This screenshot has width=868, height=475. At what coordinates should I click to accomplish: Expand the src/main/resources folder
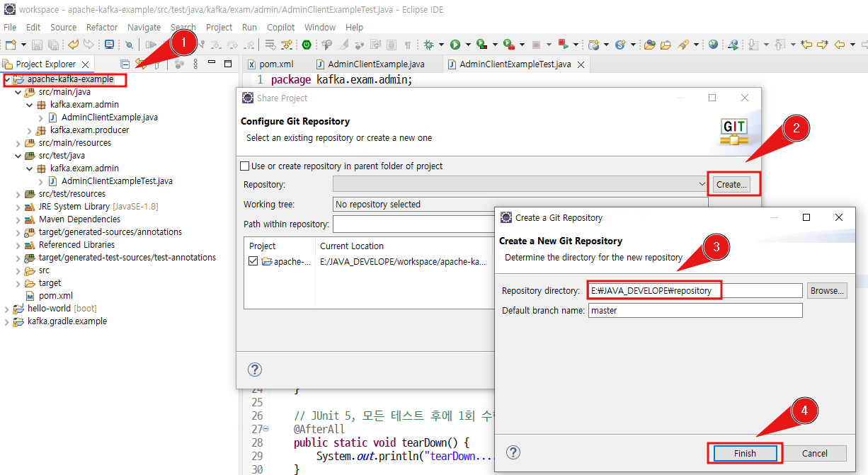tap(18, 143)
